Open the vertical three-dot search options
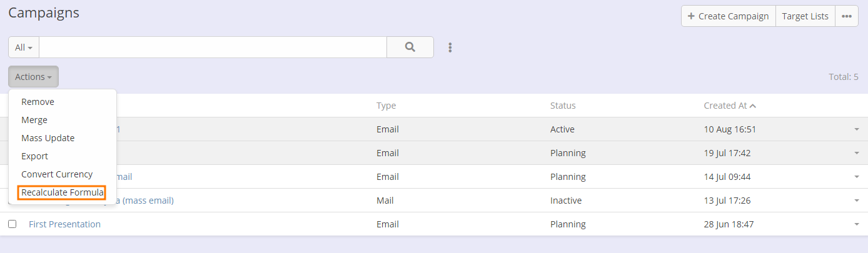The height and width of the screenshot is (253, 868). click(x=450, y=47)
